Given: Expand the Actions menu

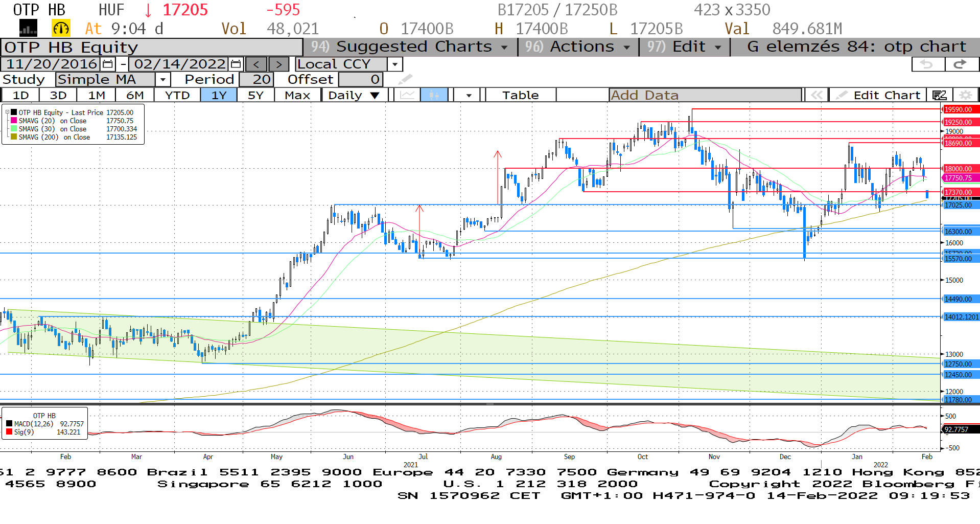Looking at the screenshot, I should [x=577, y=47].
